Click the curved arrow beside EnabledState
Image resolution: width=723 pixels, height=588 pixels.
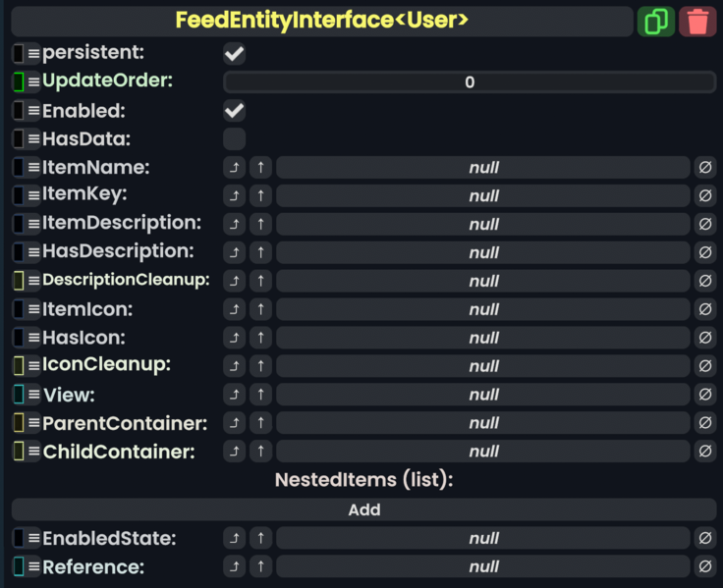[235, 538]
